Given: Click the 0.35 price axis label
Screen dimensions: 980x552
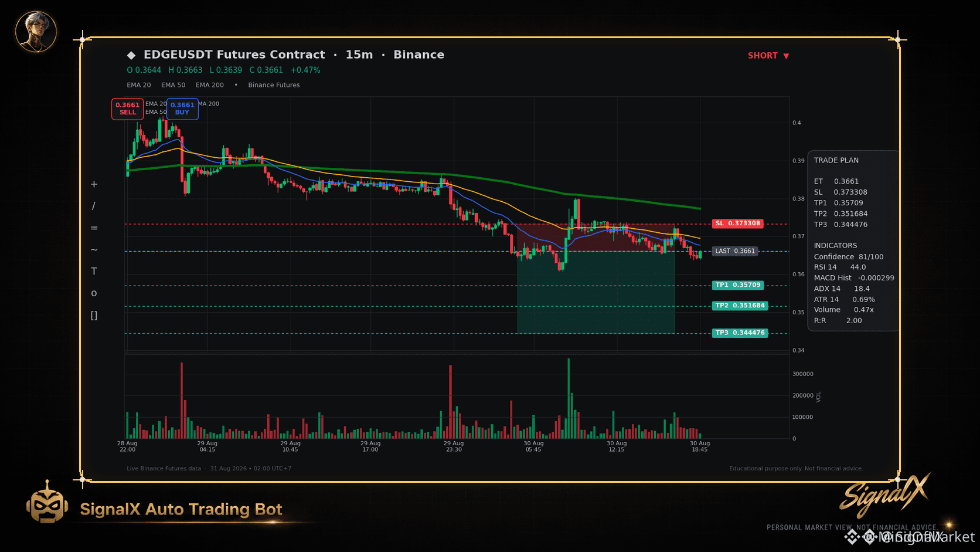Looking at the screenshot, I should 798,313.
